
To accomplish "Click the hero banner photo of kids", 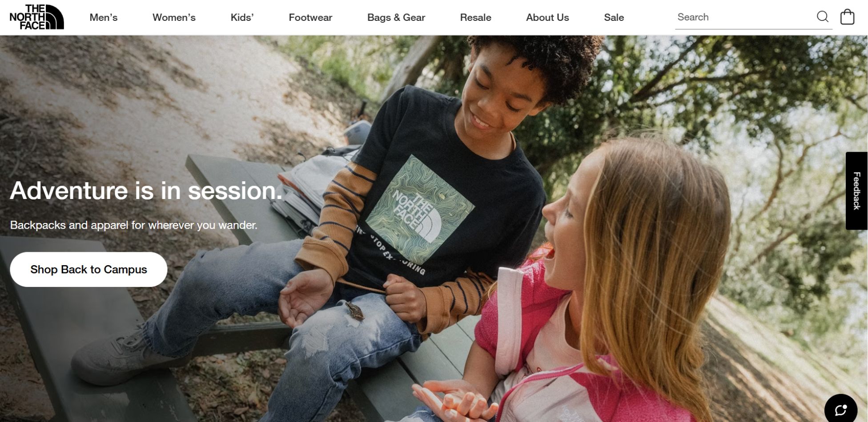I will tap(434, 228).
